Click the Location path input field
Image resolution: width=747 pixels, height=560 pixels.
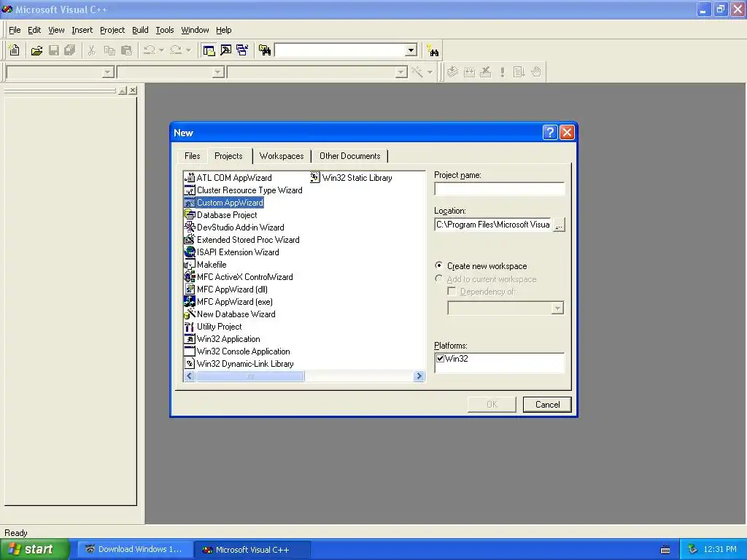coord(493,225)
